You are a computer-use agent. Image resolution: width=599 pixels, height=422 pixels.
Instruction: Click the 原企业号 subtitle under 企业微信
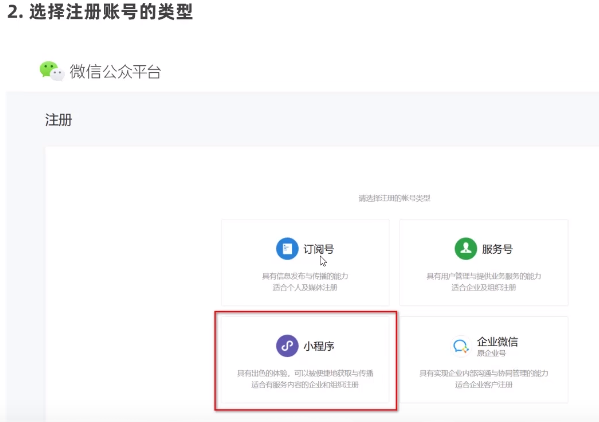coord(491,353)
